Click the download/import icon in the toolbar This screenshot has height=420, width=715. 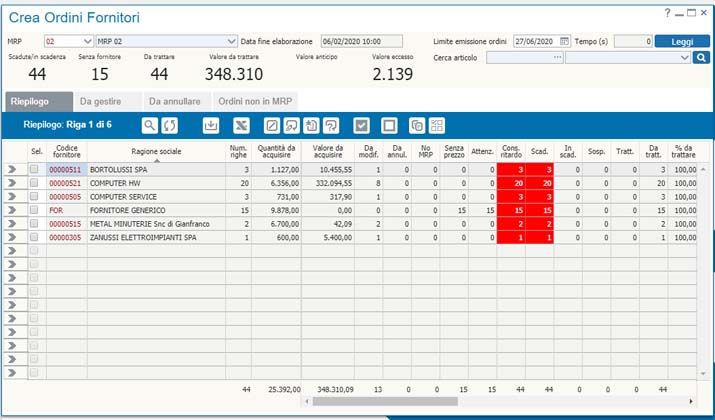pos(210,125)
